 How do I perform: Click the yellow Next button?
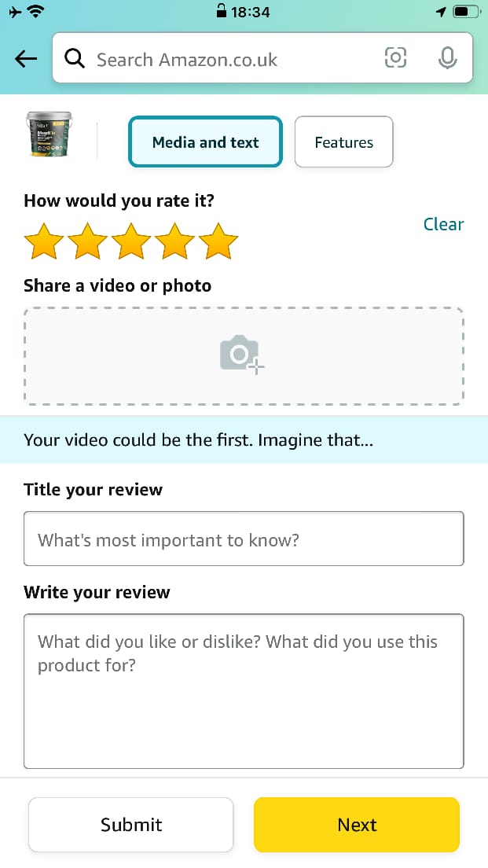357,824
